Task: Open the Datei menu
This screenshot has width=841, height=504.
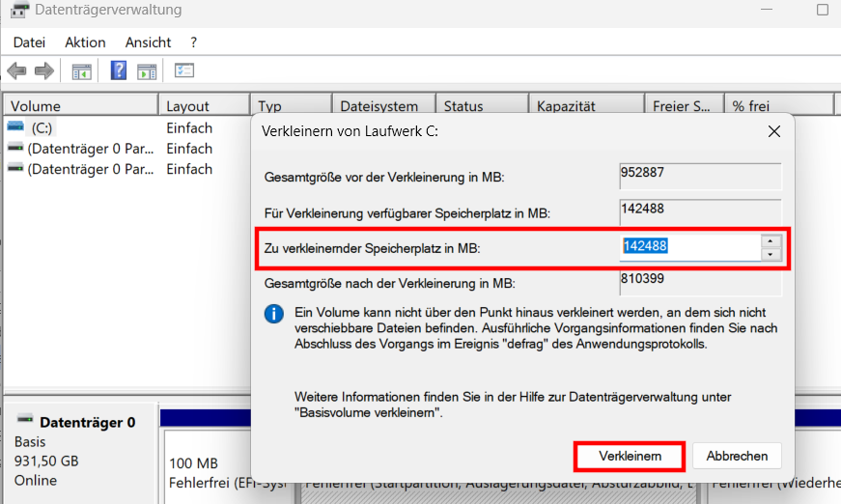Action: (29, 42)
